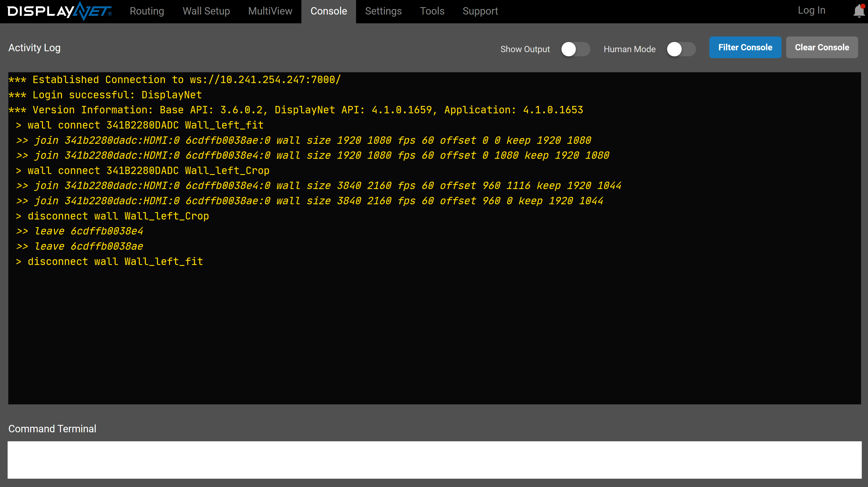Open the Tools menu
The height and width of the screenshot is (487, 868).
pos(432,11)
